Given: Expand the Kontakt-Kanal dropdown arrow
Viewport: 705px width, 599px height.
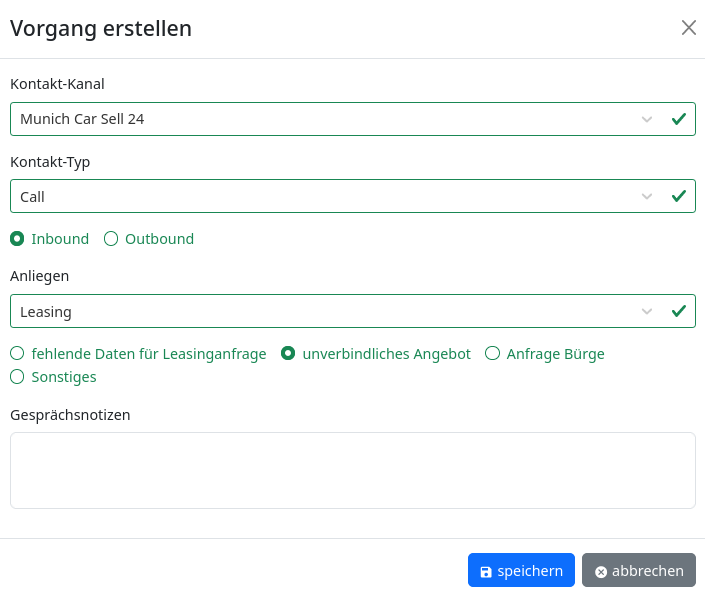Looking at the screenshot, I should (647, 119).
